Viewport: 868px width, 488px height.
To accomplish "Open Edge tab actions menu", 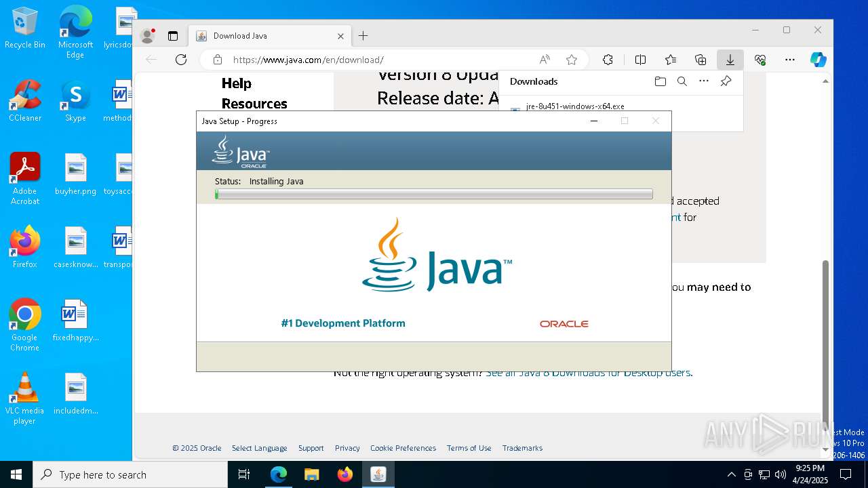I will pos(173,36).
